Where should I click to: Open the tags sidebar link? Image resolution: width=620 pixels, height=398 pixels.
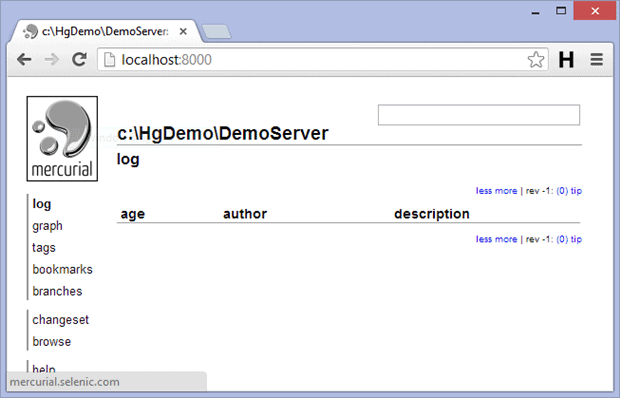coord(44,248)
